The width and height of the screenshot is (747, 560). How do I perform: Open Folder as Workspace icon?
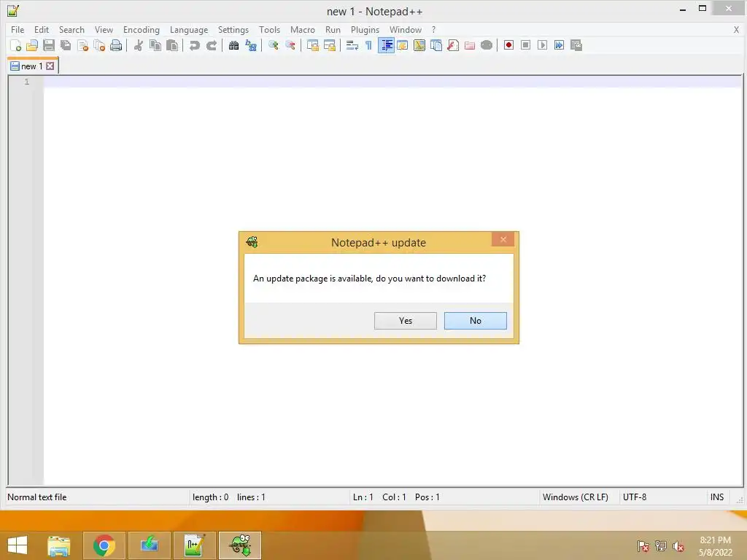[x=470, y=45]
